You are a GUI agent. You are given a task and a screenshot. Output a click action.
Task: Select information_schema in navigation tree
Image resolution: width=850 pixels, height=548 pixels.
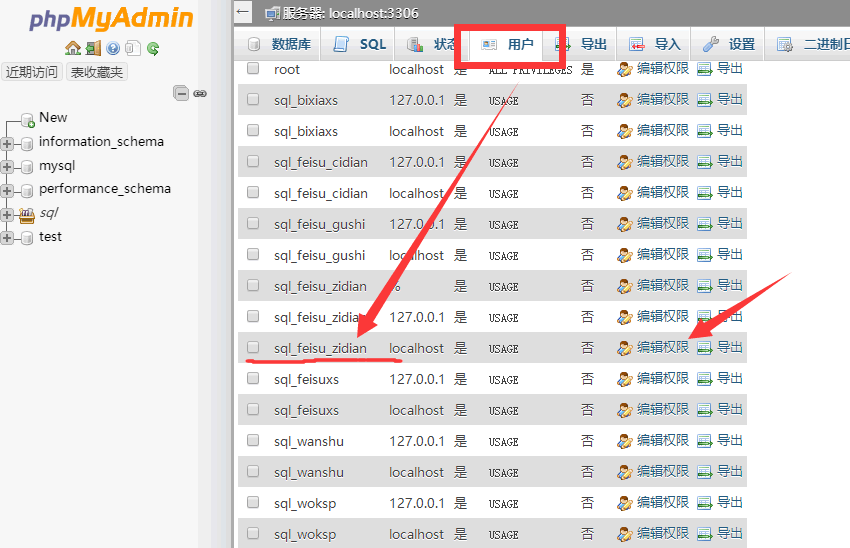[101, 142]
